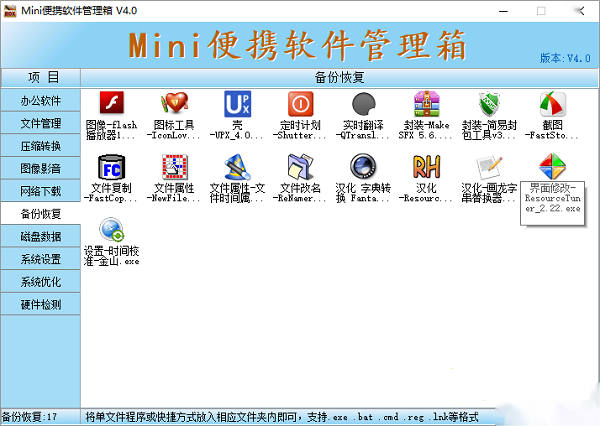Open the Resource Hacker RH icon
Viewport: 600px width, 426px height.
coord(427,168)
